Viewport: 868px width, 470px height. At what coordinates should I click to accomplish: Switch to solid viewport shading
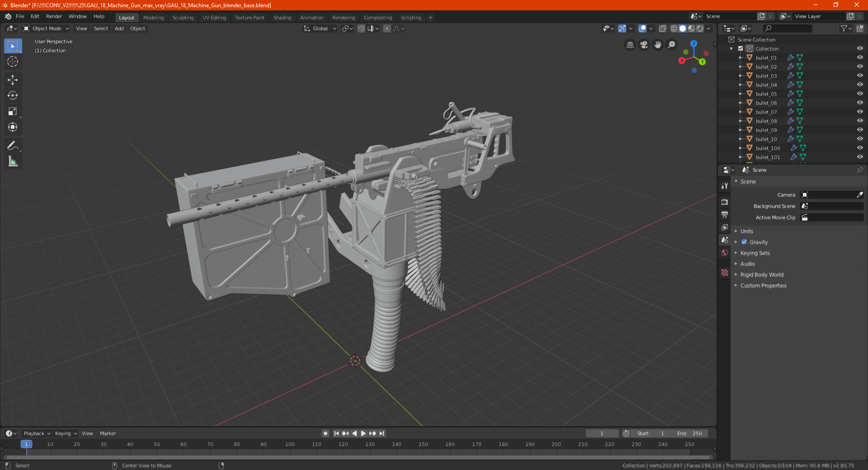[683, 28]
